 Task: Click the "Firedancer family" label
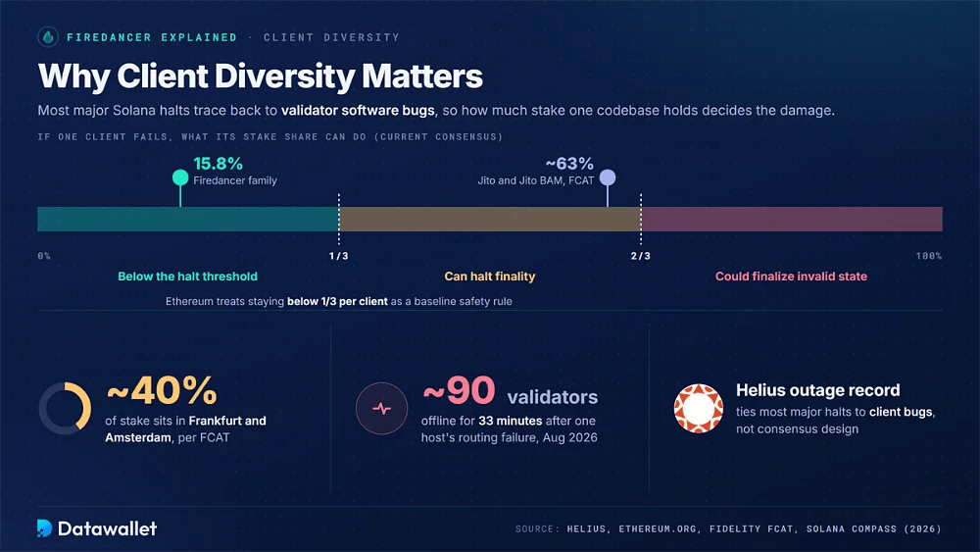click(x=235, y=180)
